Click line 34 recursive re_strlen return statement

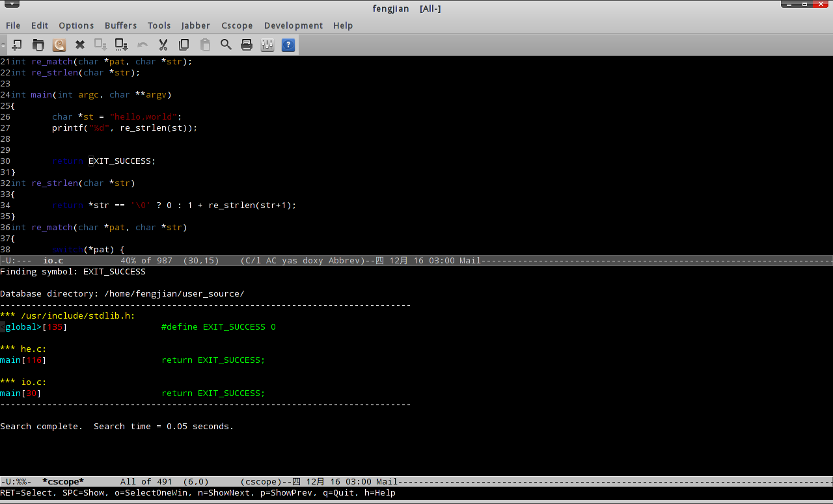[x=174, y=205]
